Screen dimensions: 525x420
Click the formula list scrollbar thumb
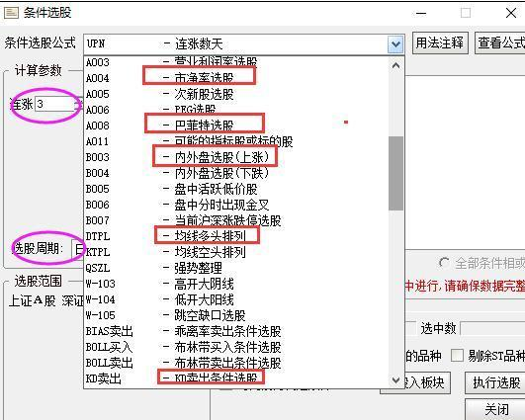pos(395,173)
